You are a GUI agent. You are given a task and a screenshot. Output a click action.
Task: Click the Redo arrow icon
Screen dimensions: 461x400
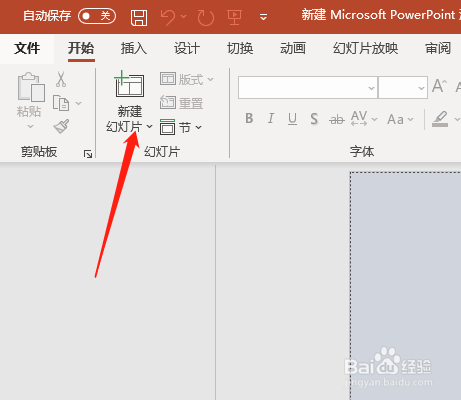206,17
